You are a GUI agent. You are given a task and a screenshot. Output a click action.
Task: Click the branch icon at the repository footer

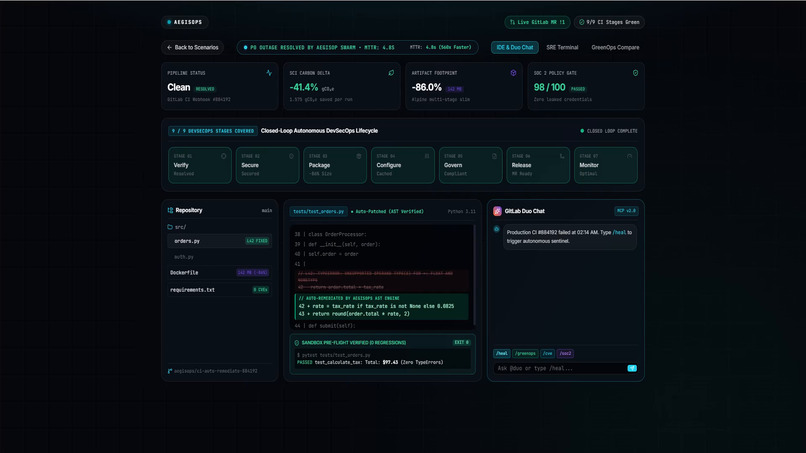[x=170, y=371]
